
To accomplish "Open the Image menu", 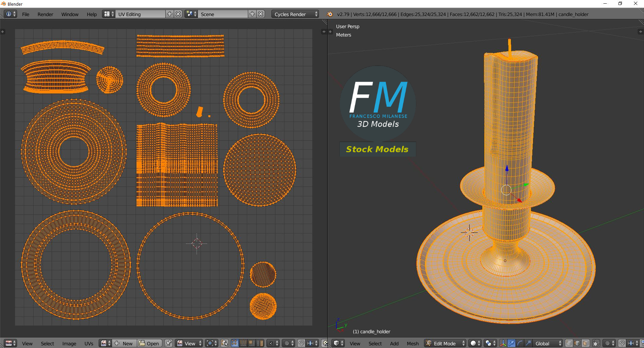I will [69, 343].
